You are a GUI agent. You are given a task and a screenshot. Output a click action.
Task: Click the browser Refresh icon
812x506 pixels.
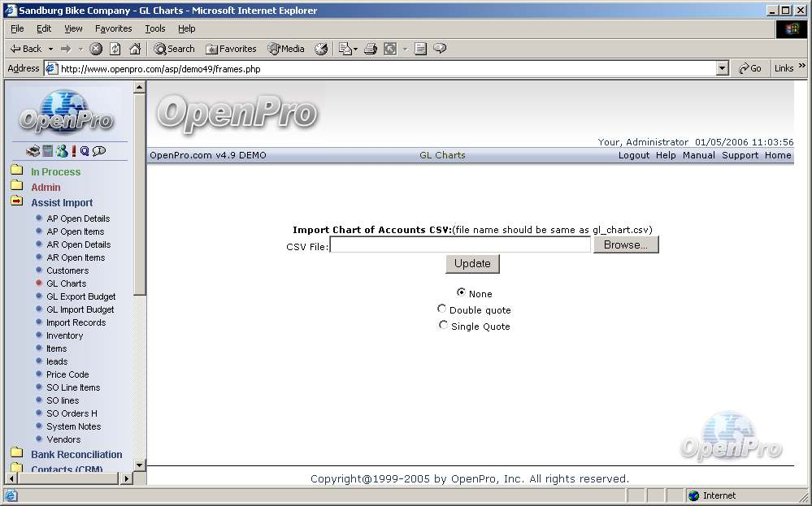[115, 49]
